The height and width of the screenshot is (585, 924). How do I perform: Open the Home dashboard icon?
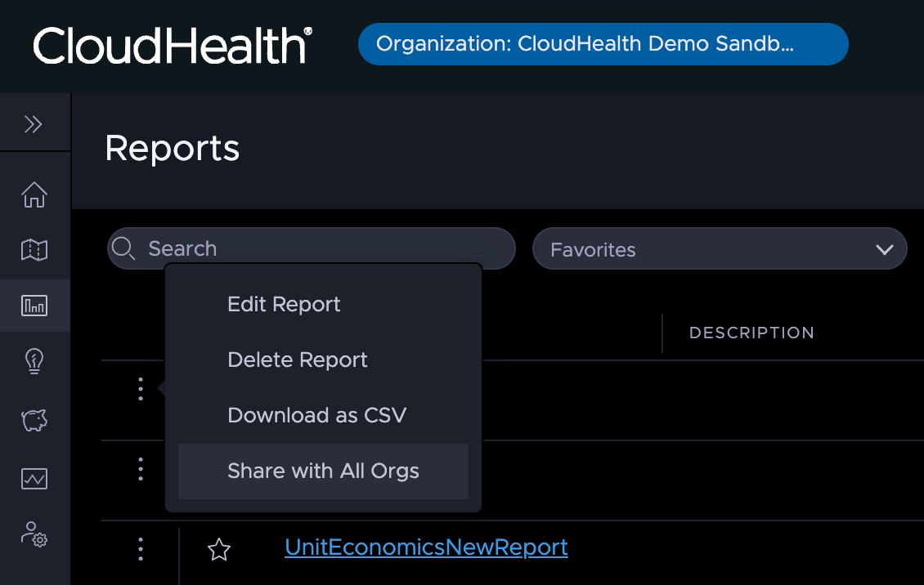point(34,195)
